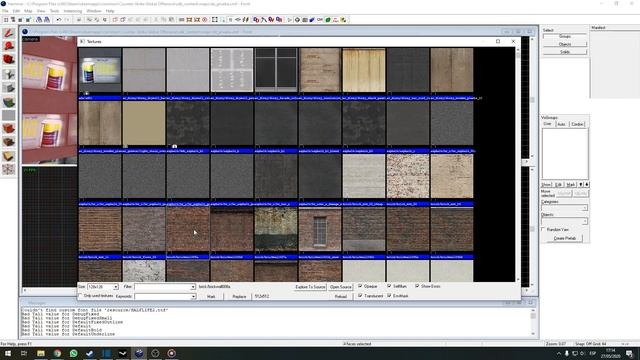This screenshot has width=640, height=360.
Task: Toggle the EnvMask checkbox
Action: 389,296
